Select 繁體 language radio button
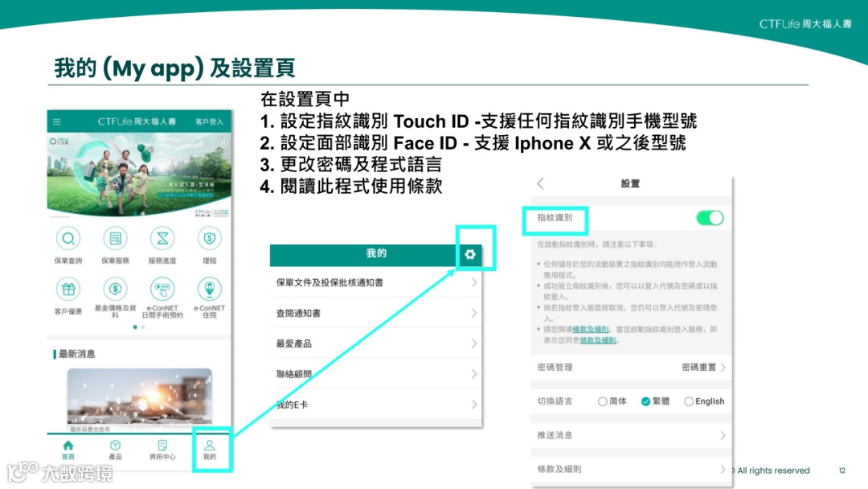Image resolution: width=868 pixels, height=489 pixels. click(645, 401)
